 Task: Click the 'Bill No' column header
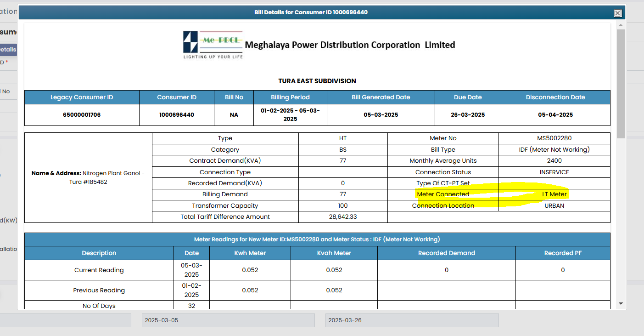234,97
